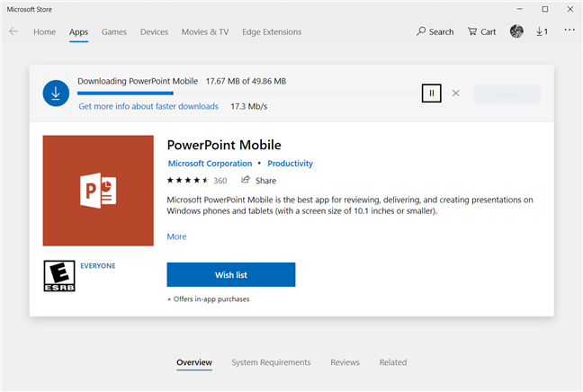Cancel the PowerPoint Mobile download
Image resolution: width=583 pixels, height=392 pixels.
click(x=455, y=93)
